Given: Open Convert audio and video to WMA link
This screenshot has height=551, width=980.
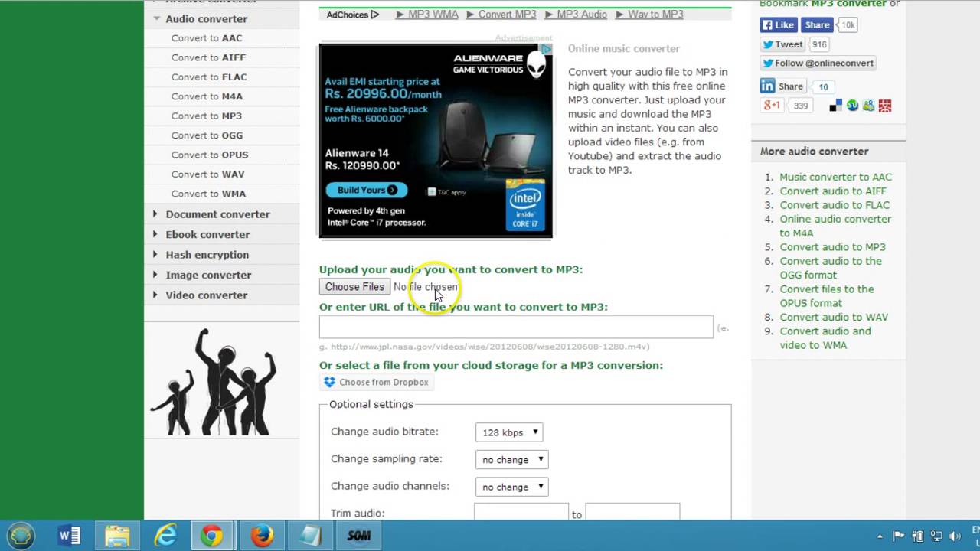Looking at the screenshot, I should (x=825, y=338).
